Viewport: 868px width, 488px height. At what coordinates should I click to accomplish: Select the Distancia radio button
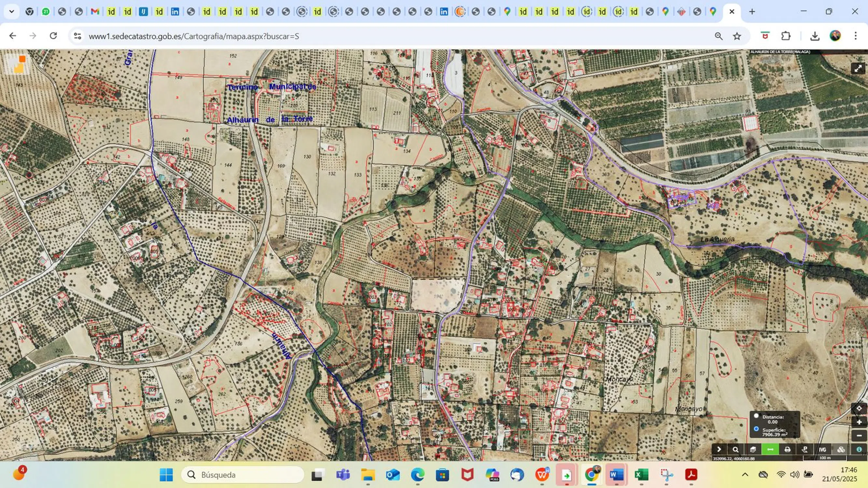coord(756,416)
